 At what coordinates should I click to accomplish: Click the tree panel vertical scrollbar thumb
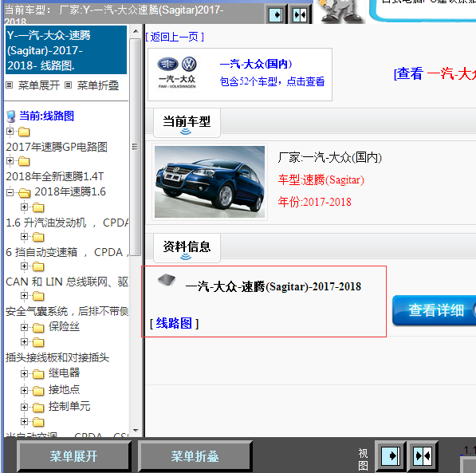pyautogui.click(x=136, y=147)
